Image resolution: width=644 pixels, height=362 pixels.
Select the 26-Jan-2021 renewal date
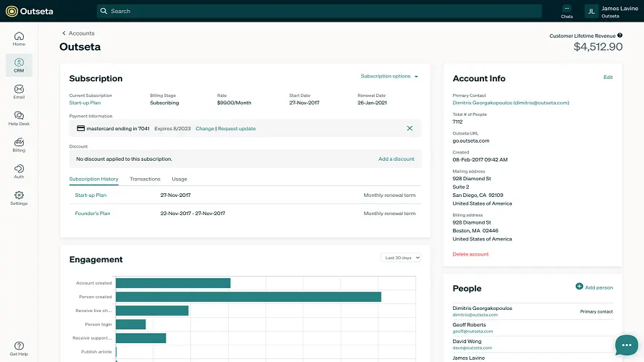coord(372,103)
